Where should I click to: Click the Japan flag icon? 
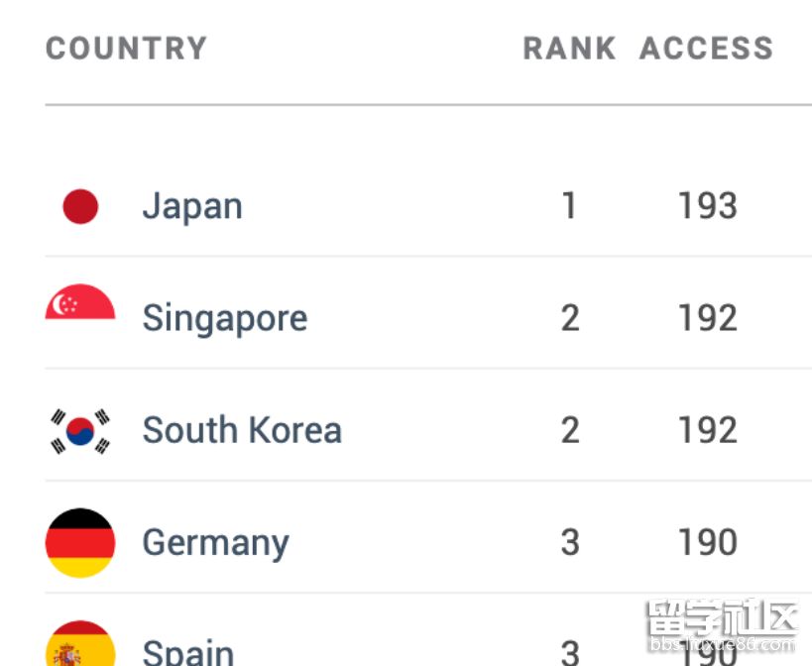point(80,207)
